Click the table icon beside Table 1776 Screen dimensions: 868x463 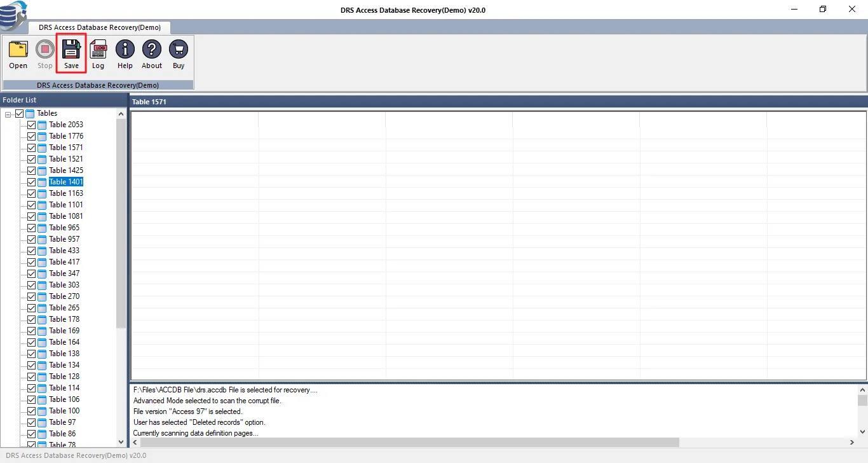[x=42, y=136]
